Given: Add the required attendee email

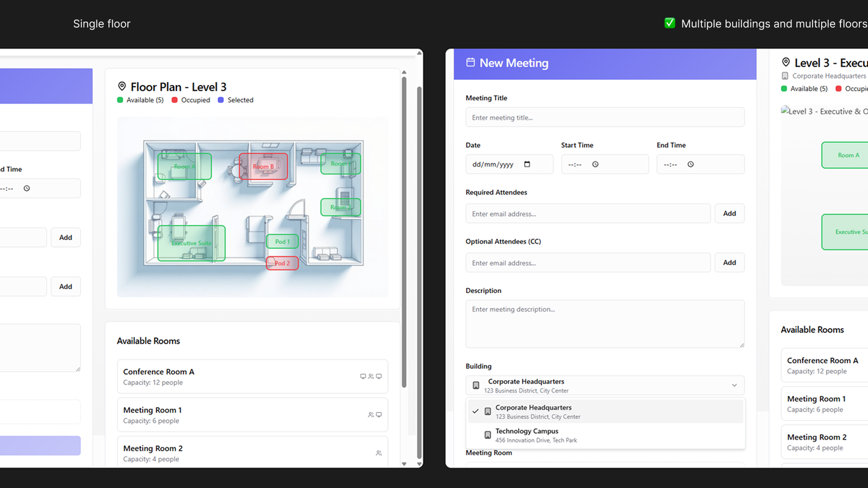Looking at the screenshot, I should click(x=730, y=214).
